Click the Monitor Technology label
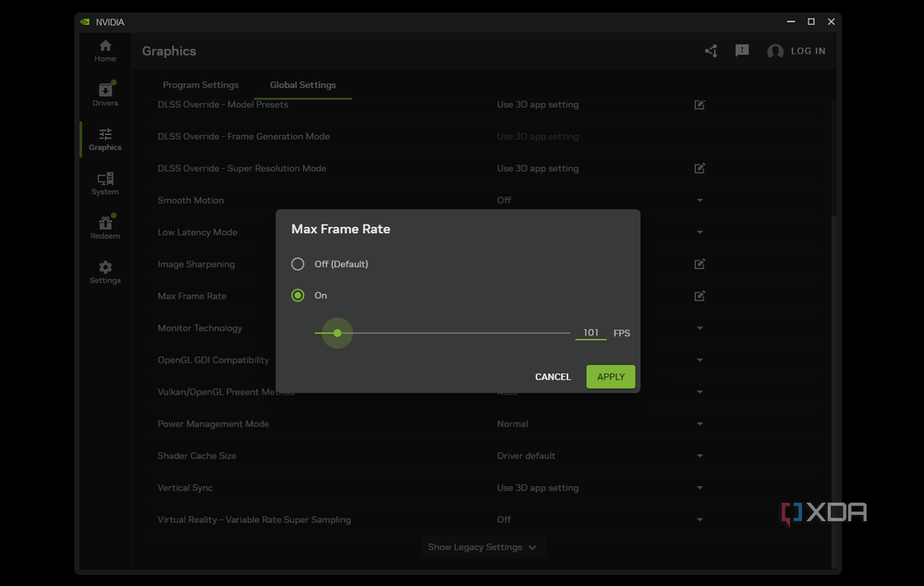The width and height of the screenshot is (924, 586). (200, 328)
